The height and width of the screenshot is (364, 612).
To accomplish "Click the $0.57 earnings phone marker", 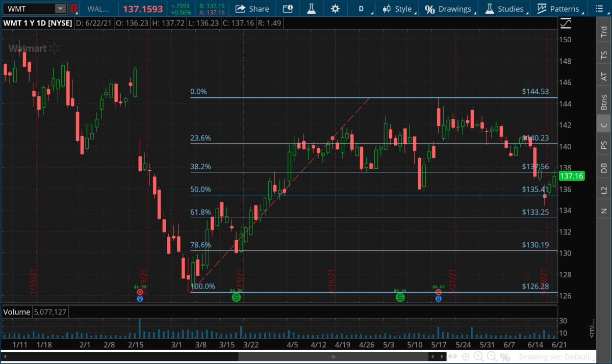I will (438, 292).
